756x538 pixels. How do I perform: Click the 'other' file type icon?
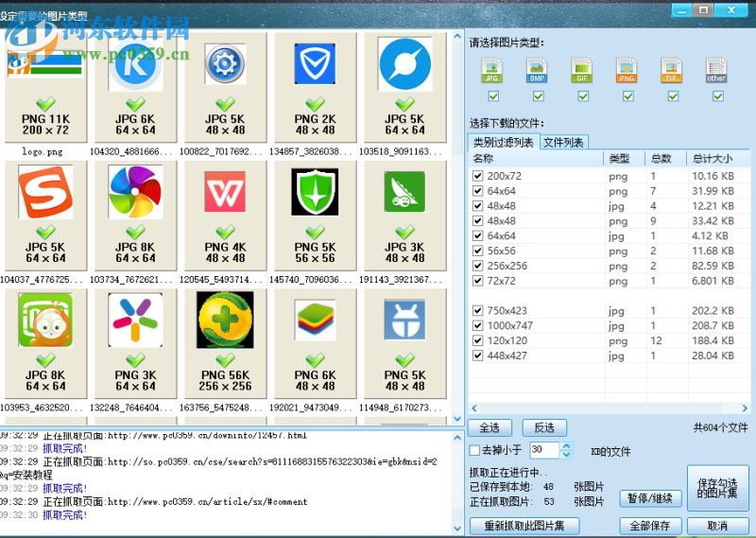pos(716,71)
